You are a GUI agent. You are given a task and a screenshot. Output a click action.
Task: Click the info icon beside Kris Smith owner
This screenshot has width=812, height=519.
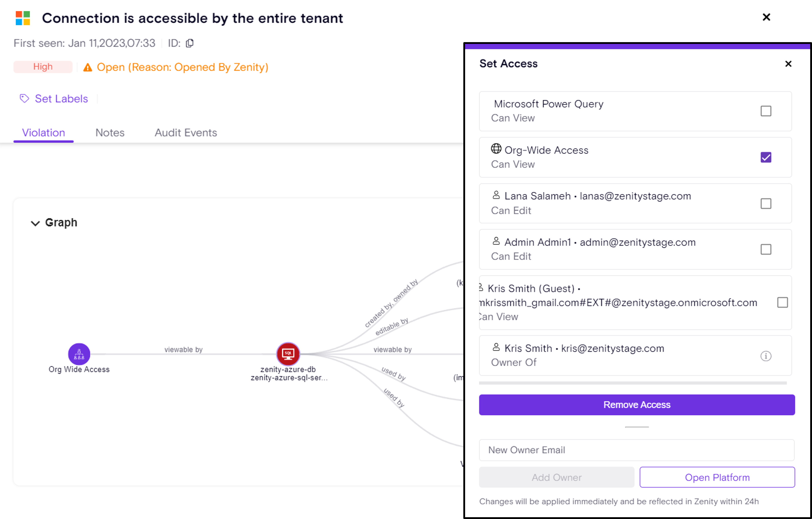point(766,356)
